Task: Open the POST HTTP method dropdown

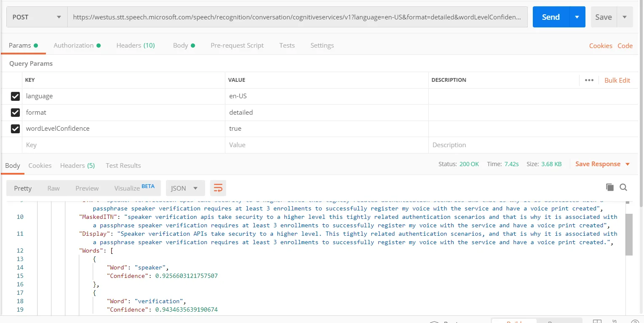Action: coord(37,17)
